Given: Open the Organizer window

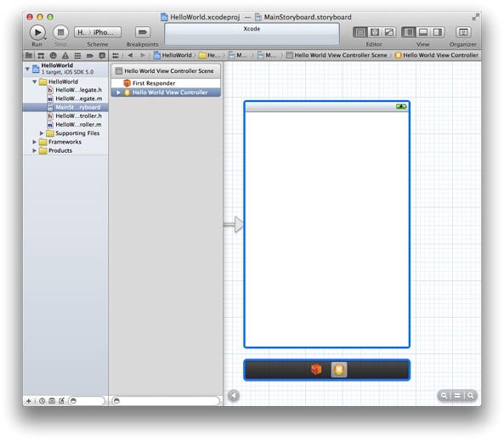Looking at the screenshot, I should (x=463, y=32).
